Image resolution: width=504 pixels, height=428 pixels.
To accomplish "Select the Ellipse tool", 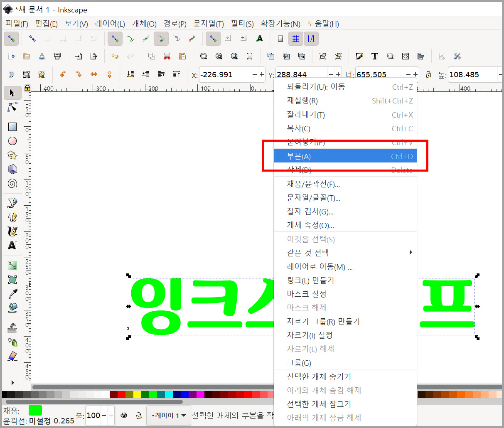I will [x=12, y=141].
